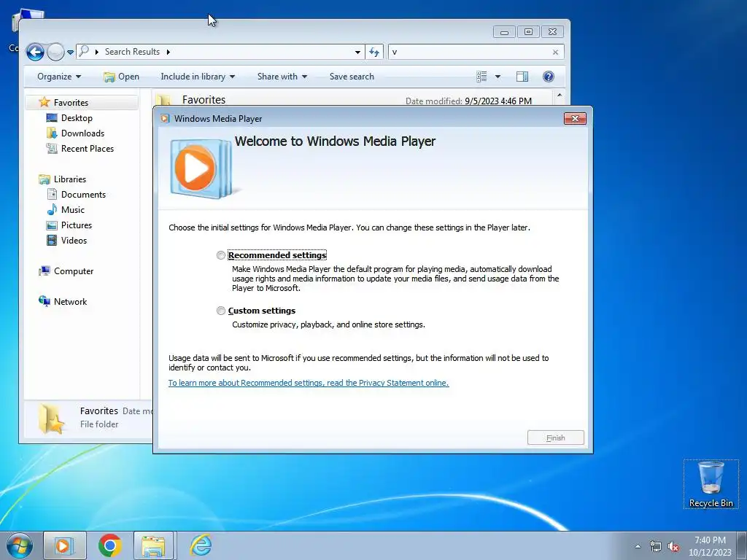Go back in the Explorer window

tap(35, 52)
